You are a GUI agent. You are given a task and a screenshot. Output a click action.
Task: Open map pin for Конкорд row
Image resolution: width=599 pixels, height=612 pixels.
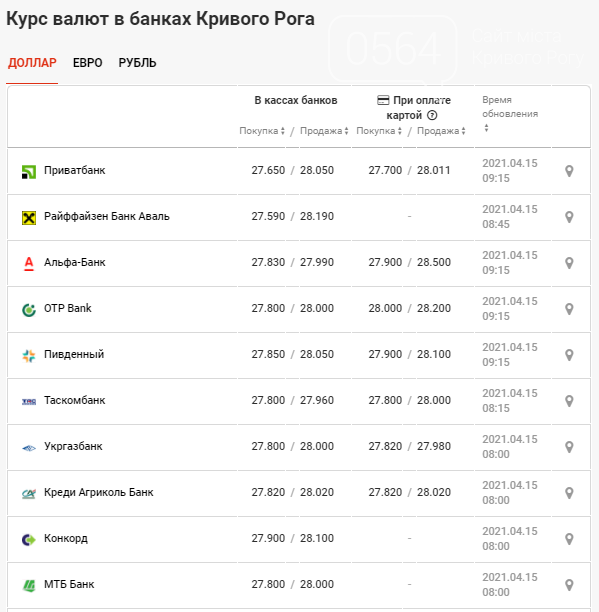[569, 539]
